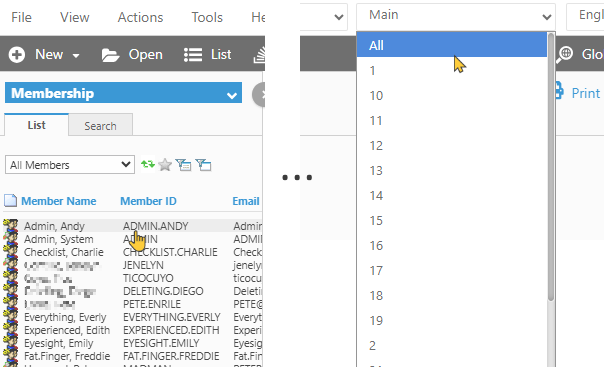The image size is (604, 367).
Task: Choose option 16 in the dropdown list
Action: [451, 246]
